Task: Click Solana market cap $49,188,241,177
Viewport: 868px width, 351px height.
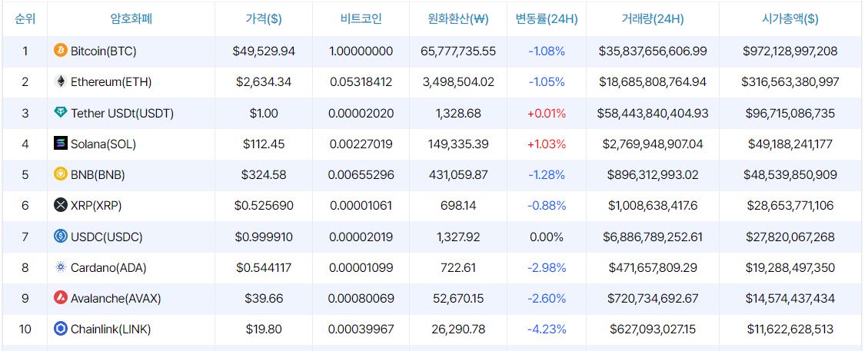Action: tap(790, 144)
